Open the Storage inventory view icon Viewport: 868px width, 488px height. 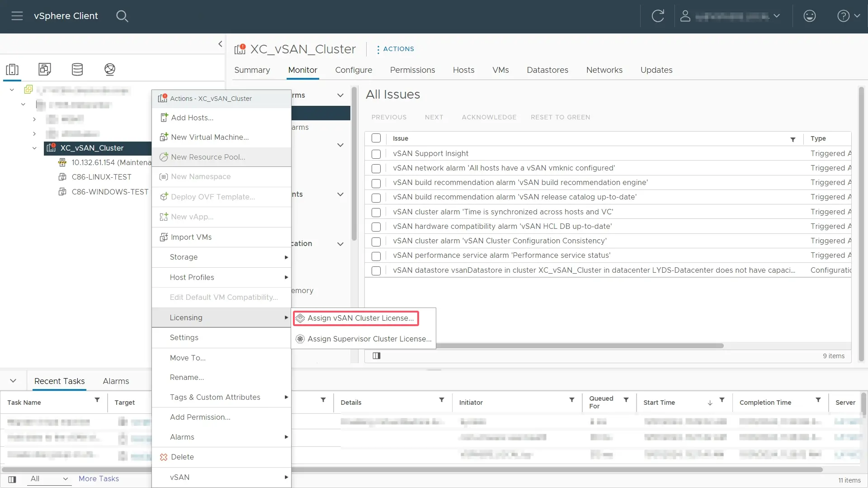[77, 69]
